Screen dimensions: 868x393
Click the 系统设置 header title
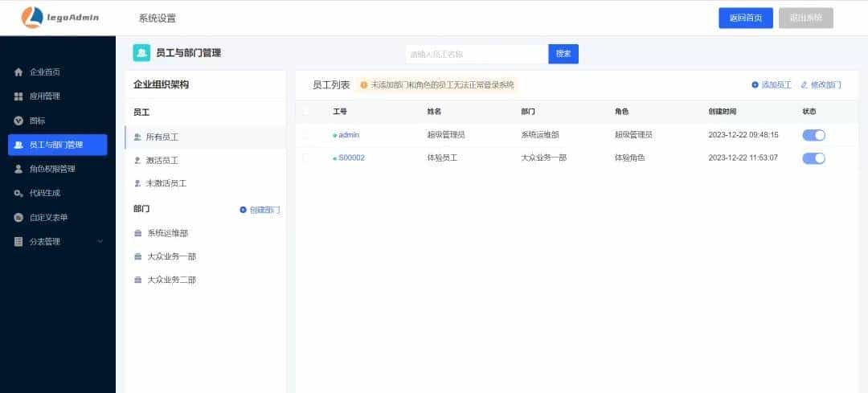(158, 18)
